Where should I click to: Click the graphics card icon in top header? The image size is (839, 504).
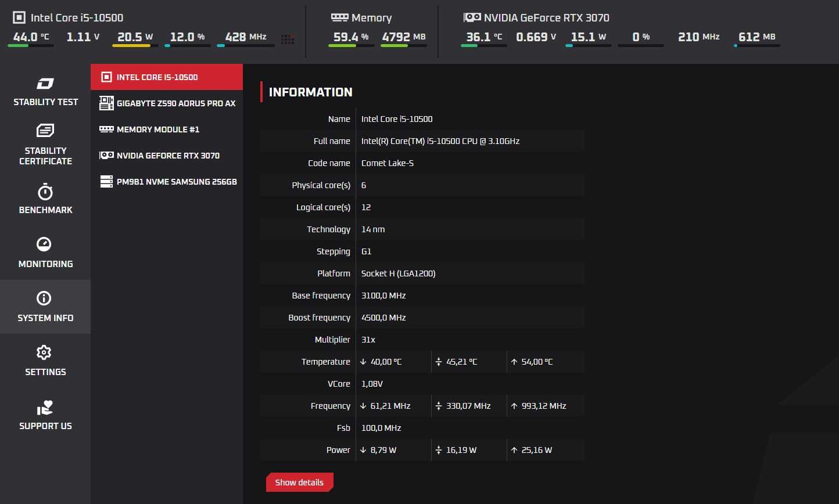coord(472,17)
